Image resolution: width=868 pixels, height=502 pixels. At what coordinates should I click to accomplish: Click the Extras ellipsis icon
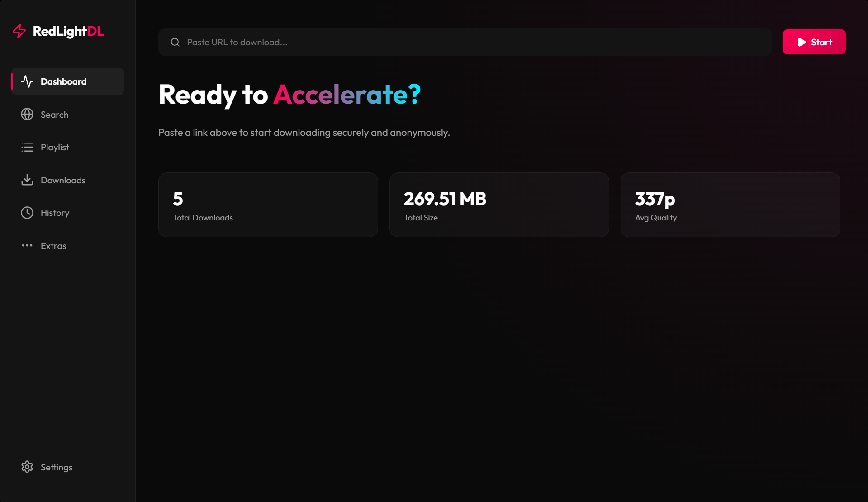click(x=27, y=245)
